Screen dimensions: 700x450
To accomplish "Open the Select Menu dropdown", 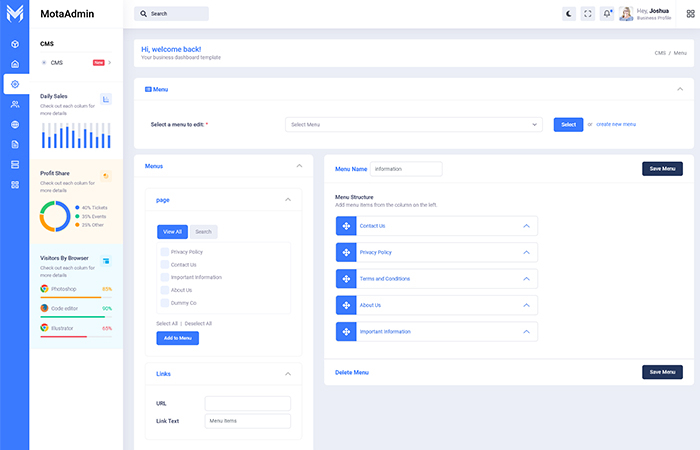I will pos(413,125).
